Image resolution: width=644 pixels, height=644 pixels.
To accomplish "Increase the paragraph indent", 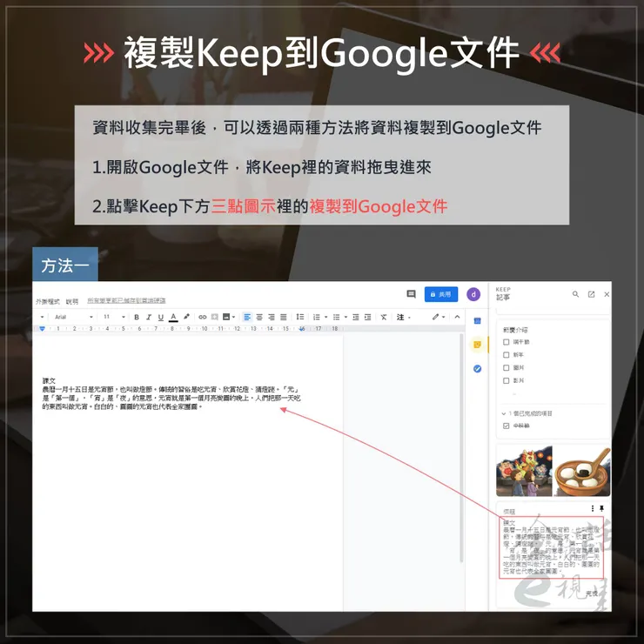I will click(367, 317).
